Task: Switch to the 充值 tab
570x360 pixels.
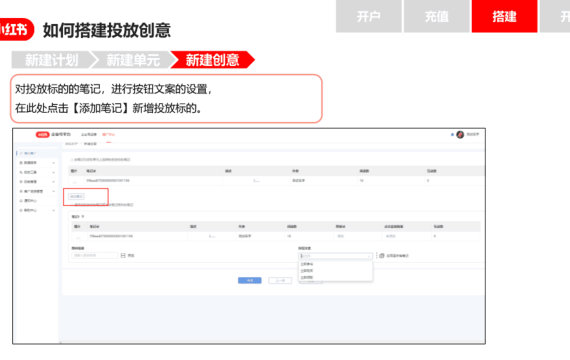Action: [437, 16]
